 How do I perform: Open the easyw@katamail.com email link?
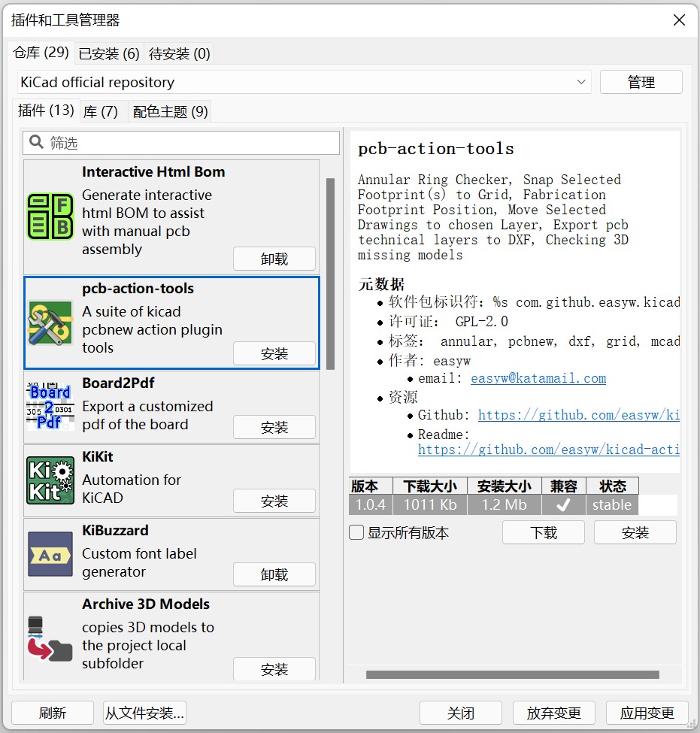538,378
